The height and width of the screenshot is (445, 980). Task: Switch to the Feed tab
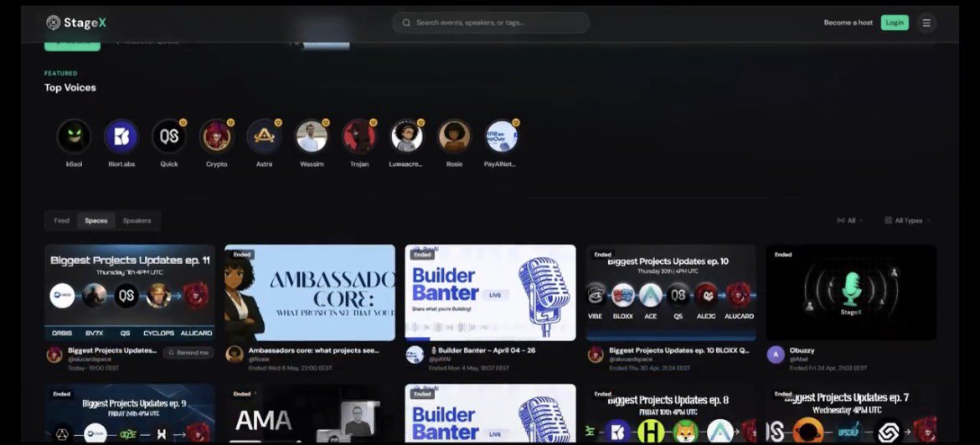point(61,220)
